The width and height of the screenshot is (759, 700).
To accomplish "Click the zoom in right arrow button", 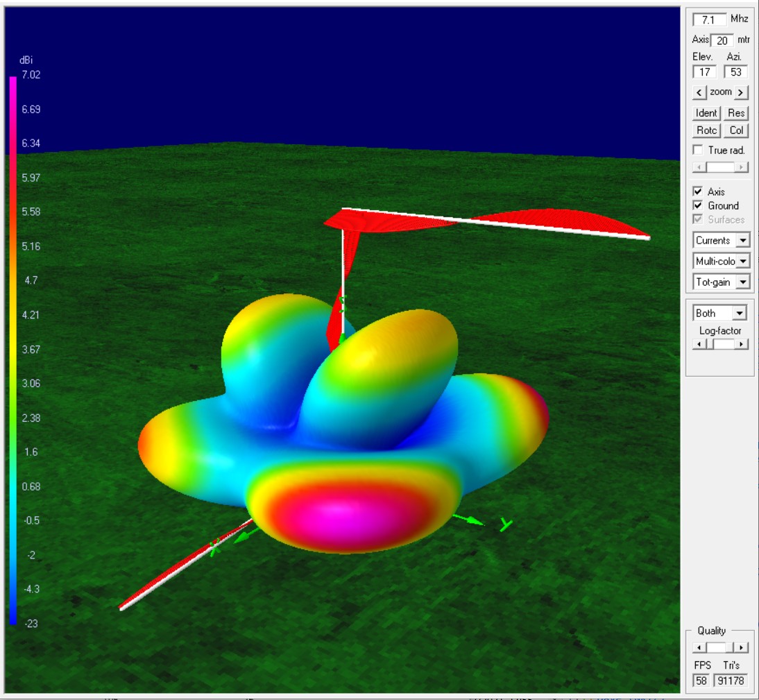I will pyautogui.click(x=741, y=92).
